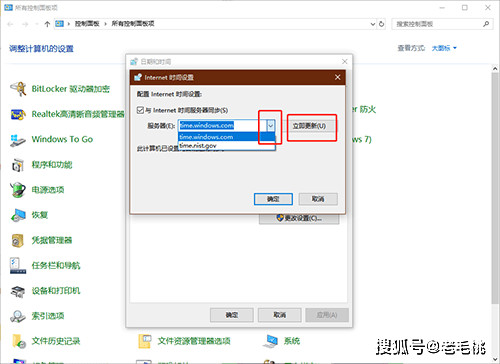Open 设备和打印机 icon
The width and height of the screenshot is (500, 364).
[18, 291]
